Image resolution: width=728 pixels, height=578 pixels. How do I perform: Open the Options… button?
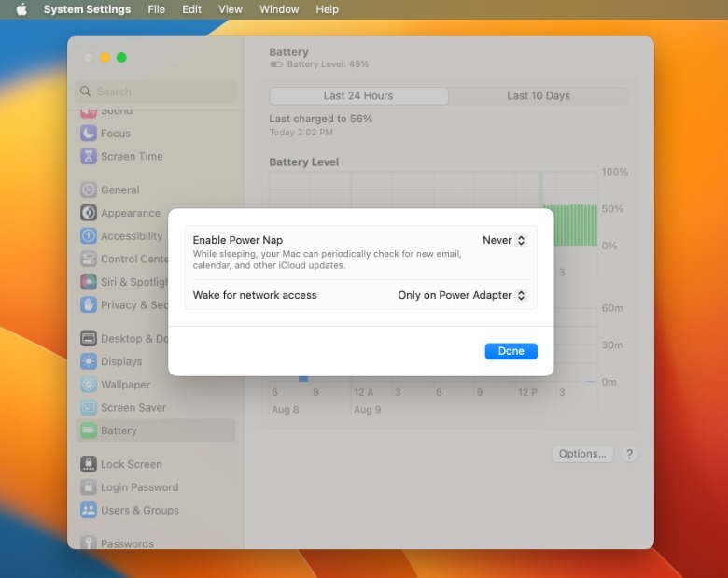click(x=582, y=454)
